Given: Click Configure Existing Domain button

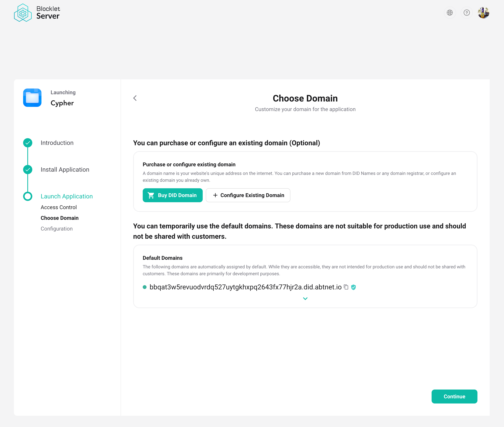Looking at the screenshot, I should point(248,195).
